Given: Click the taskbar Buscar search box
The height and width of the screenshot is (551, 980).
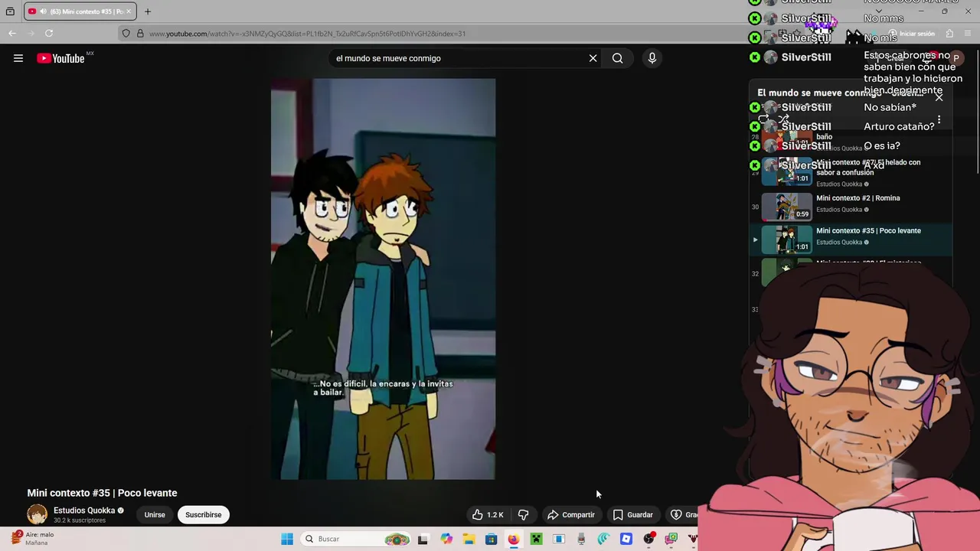Looking at the screenshot, I should [x=354, y=539].
